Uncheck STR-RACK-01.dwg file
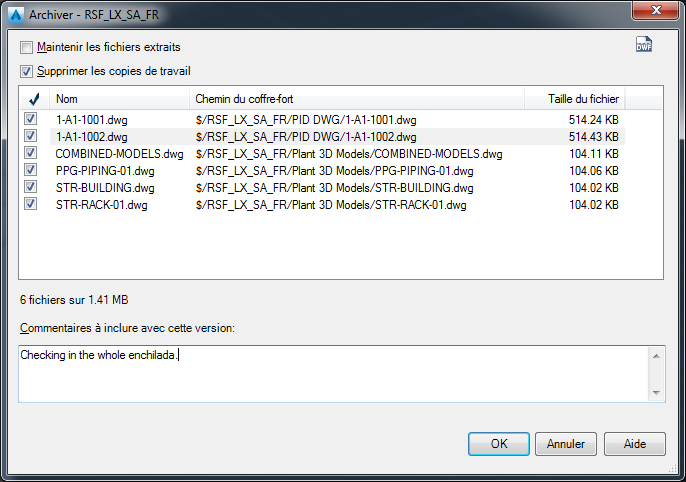Viewport: 686px width, 482px height. point(31,204)
